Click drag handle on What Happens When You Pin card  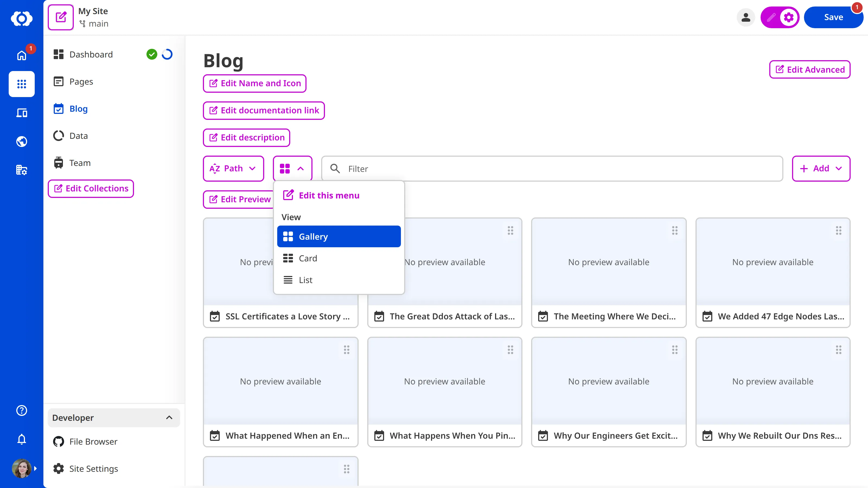tap(510, 350)
